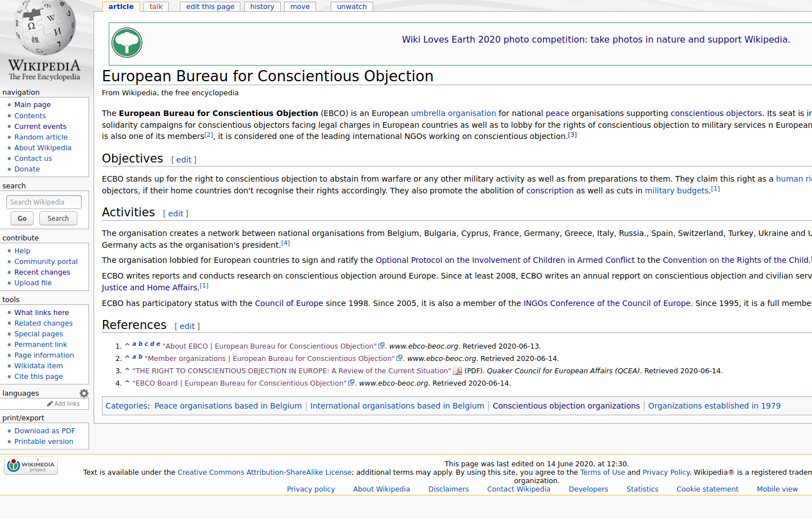This screenshot has height=519, width=812.
Task: Jump back via caret on reference 3
Action: point(127,370)
